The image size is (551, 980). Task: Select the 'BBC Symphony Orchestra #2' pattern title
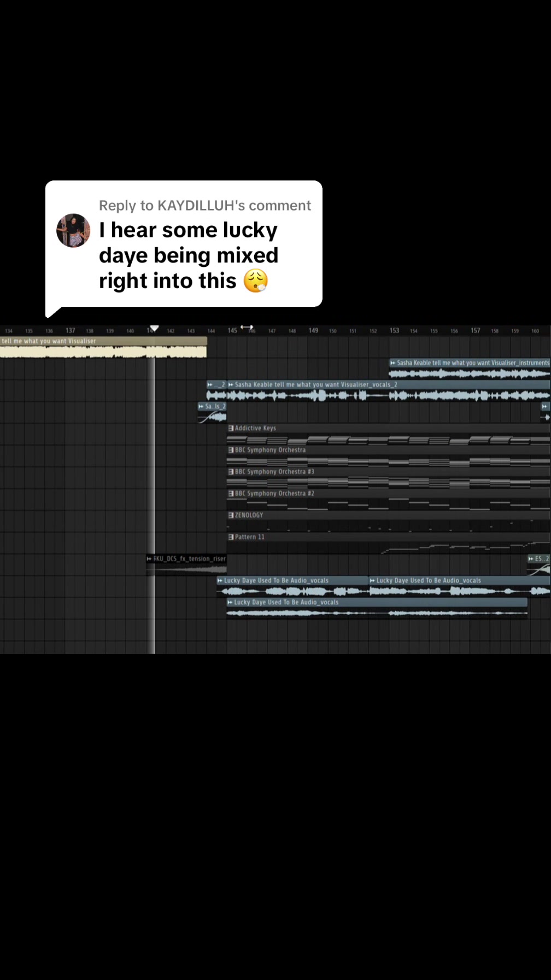[x=274, y=494]
